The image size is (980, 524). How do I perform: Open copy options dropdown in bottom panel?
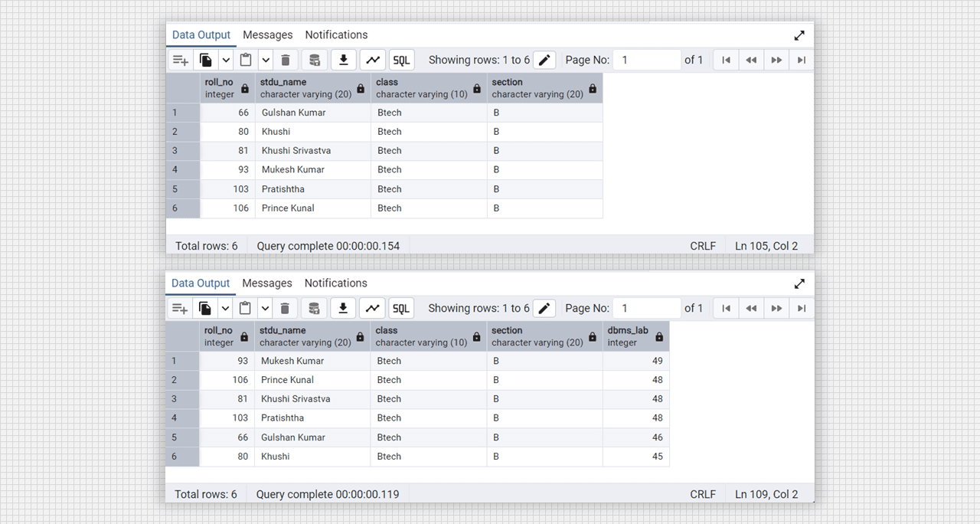coord(225,308)
